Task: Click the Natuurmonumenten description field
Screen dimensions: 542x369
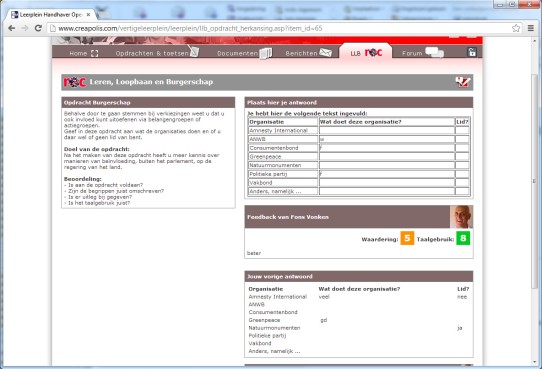Action: tap(386, 165)
